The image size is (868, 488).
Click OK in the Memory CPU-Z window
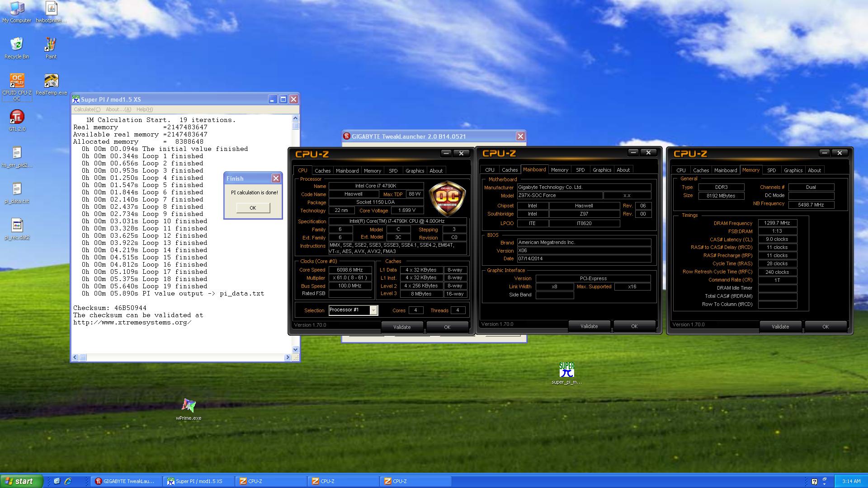[x=826, y=327]
